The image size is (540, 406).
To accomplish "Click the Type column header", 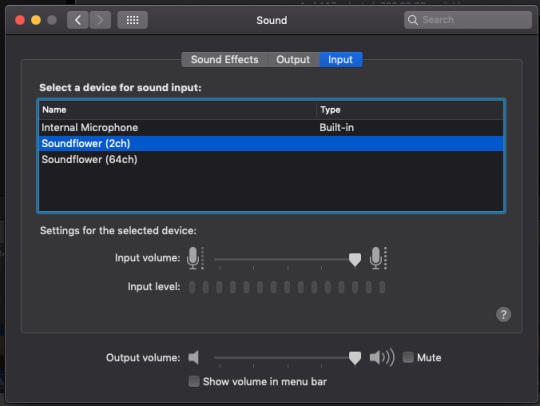I will [x=409, y=110].
